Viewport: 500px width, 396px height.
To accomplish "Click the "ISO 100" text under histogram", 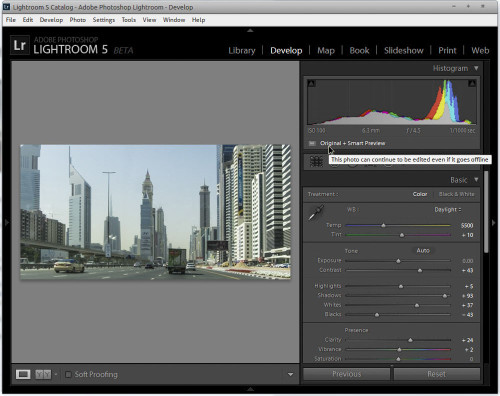I will 316,131.
